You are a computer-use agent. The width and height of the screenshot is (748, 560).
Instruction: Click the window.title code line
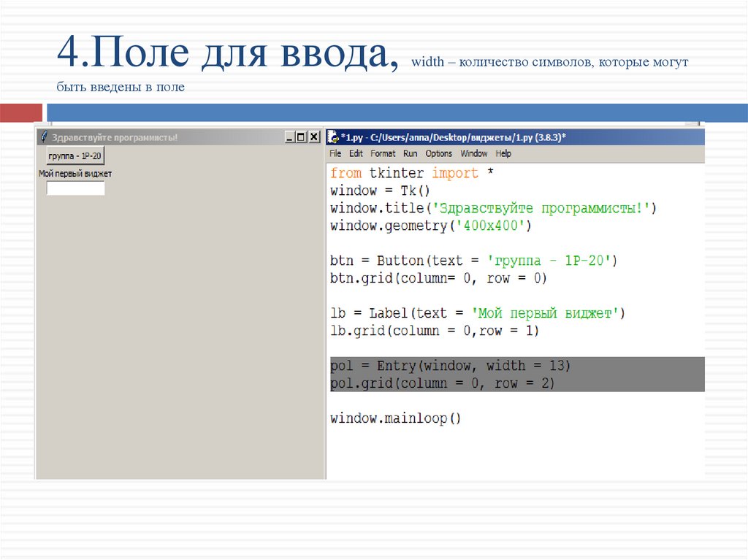pyautogui.click(x=493, y=209)
